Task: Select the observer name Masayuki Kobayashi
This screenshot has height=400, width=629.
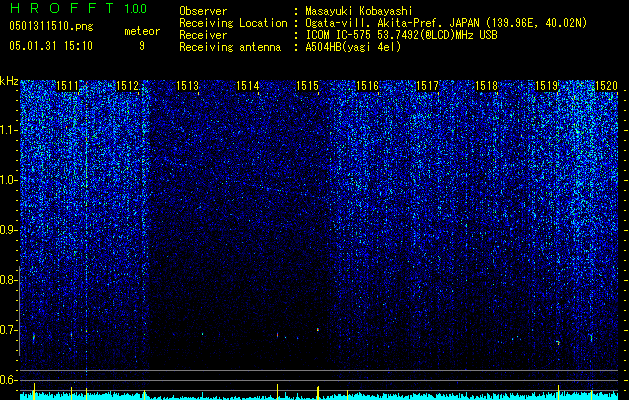Action: [x=358, y=11]
